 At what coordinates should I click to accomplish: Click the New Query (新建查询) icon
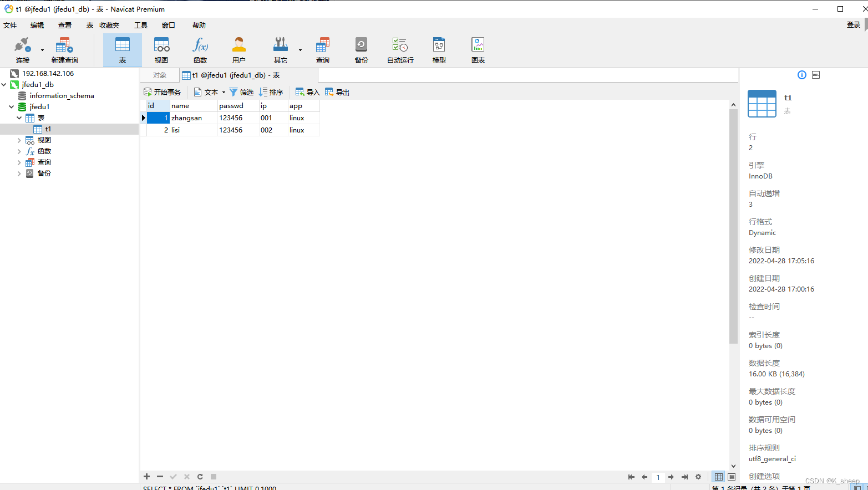coord(64,50)
